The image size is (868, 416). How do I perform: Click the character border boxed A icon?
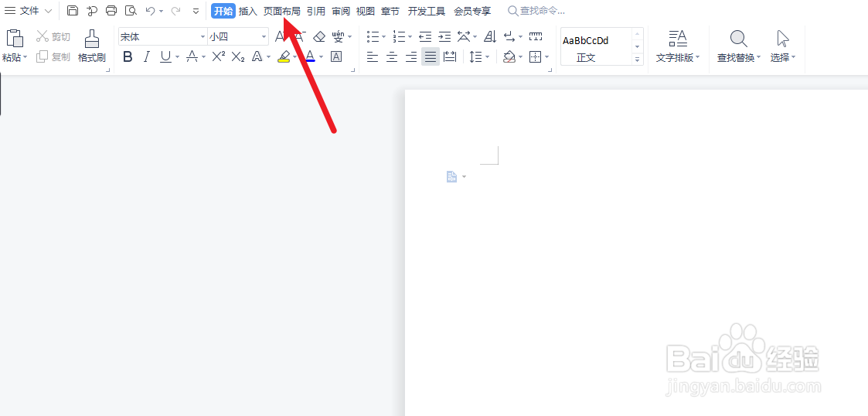336,56
